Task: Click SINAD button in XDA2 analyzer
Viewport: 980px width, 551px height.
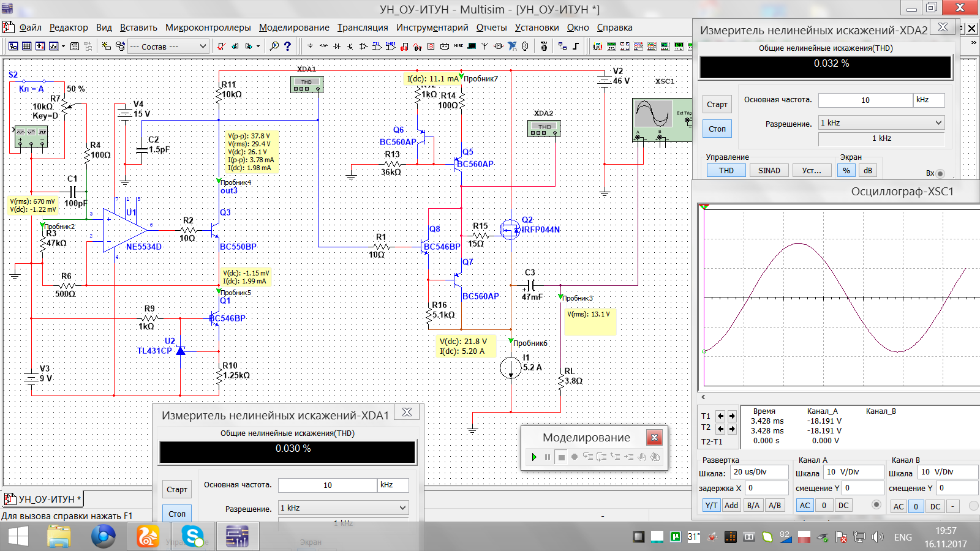Action: pos(769,171)
